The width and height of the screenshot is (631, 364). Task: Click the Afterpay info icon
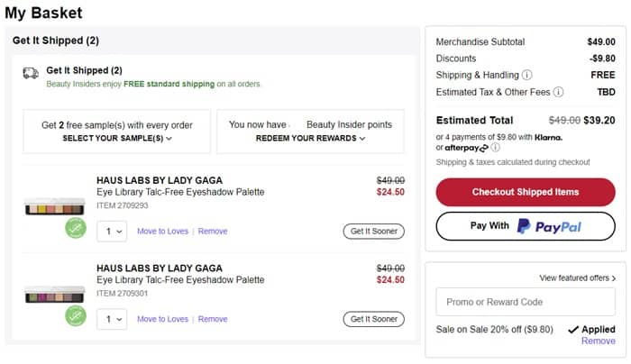[496, 147]
